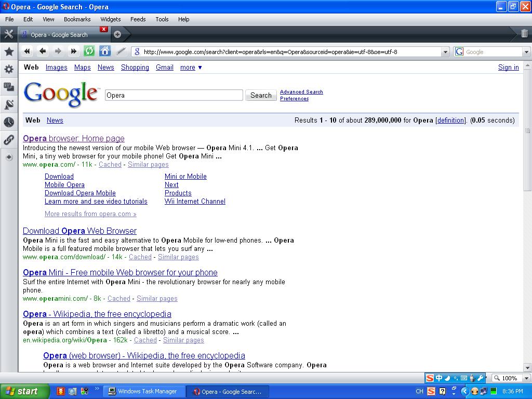Open the Bookmarks star panel
Image resolution: width=532 pixels, height=399 pixels.
point(9,51)
